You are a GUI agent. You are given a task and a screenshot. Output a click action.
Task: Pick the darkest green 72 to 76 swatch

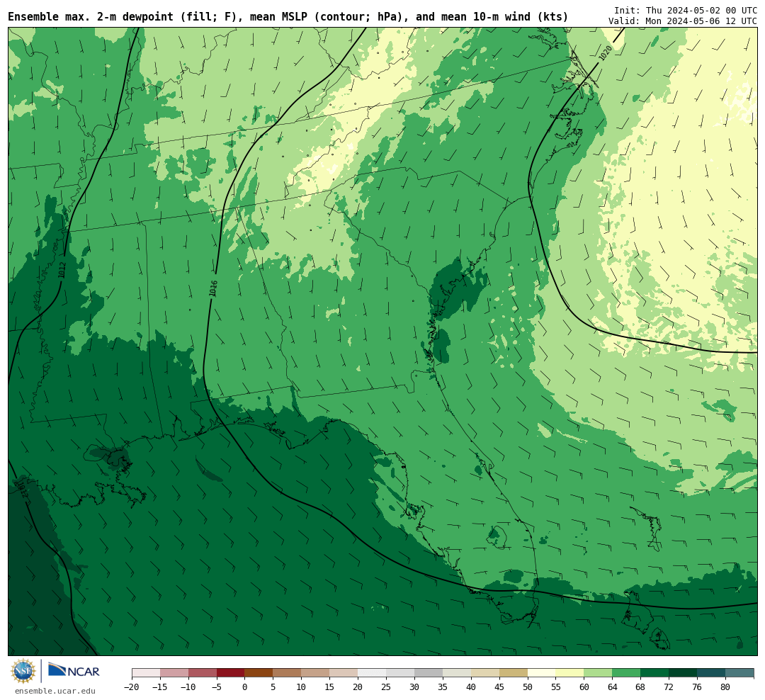tap(684, 673)
